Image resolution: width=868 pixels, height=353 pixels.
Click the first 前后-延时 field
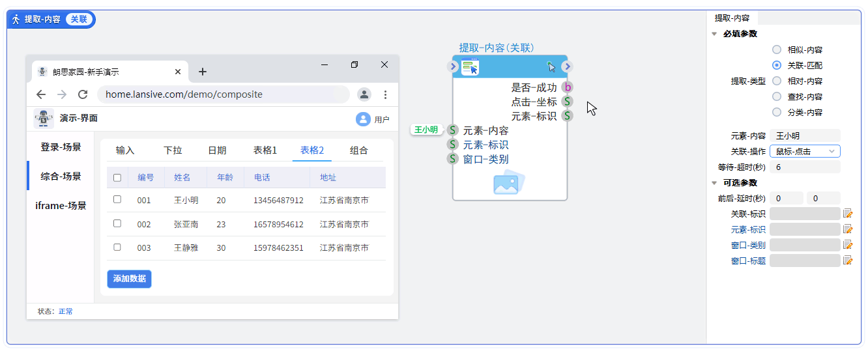(787, 198)
